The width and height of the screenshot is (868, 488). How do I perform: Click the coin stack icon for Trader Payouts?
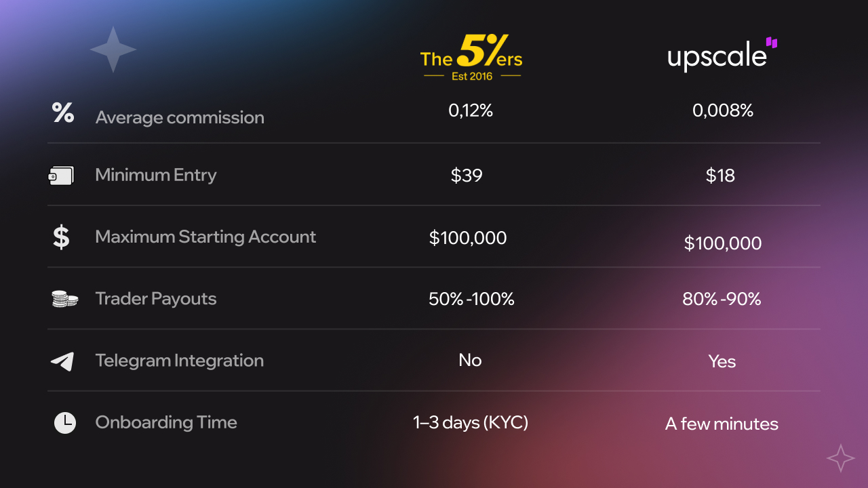pos(64,299)
